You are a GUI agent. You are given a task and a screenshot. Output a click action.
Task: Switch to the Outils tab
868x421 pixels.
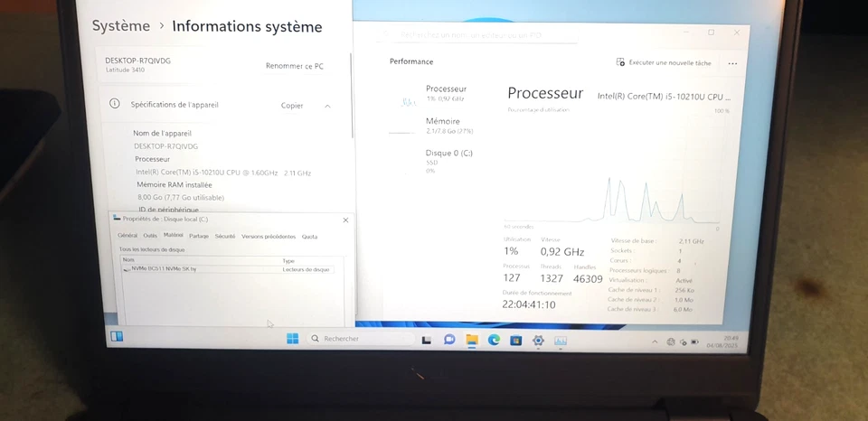pyautogui.click(x=150, y=236)
